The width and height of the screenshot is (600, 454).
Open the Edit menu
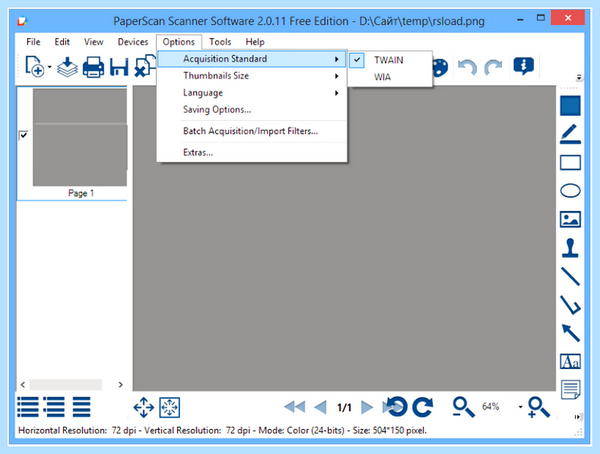62,42
